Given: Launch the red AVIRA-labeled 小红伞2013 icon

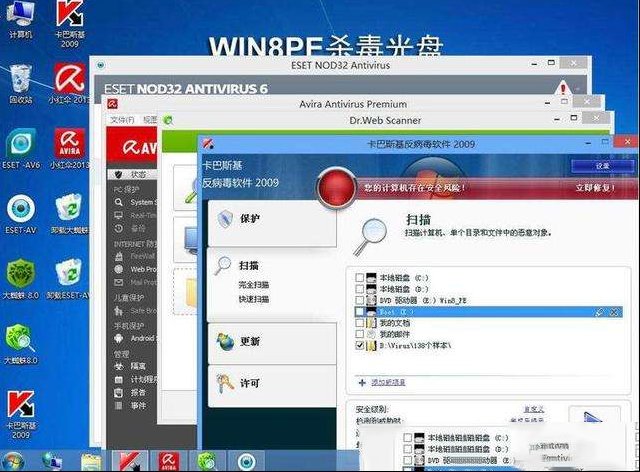Looking at the screenshot, I should [x=69, y=149].
